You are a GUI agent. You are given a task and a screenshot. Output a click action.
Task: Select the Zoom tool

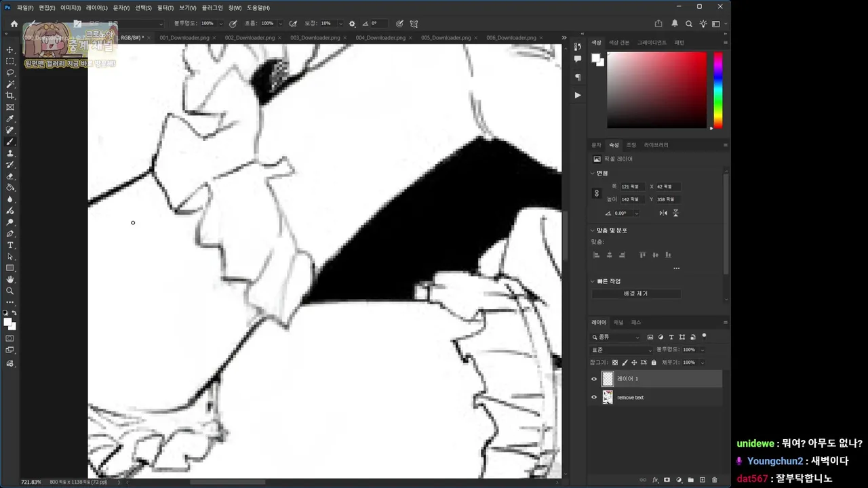[10, 291]
